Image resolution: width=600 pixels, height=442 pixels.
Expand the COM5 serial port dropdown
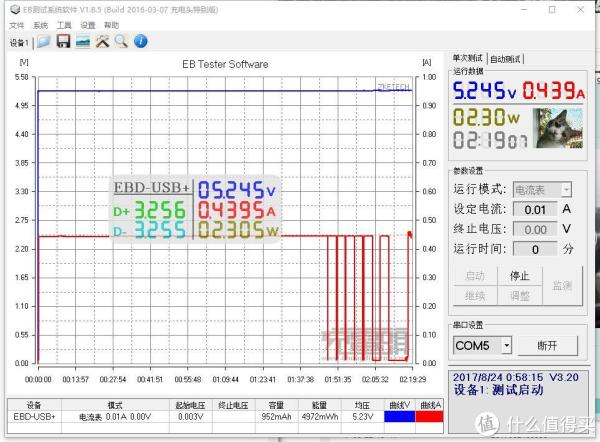point(507,345)
